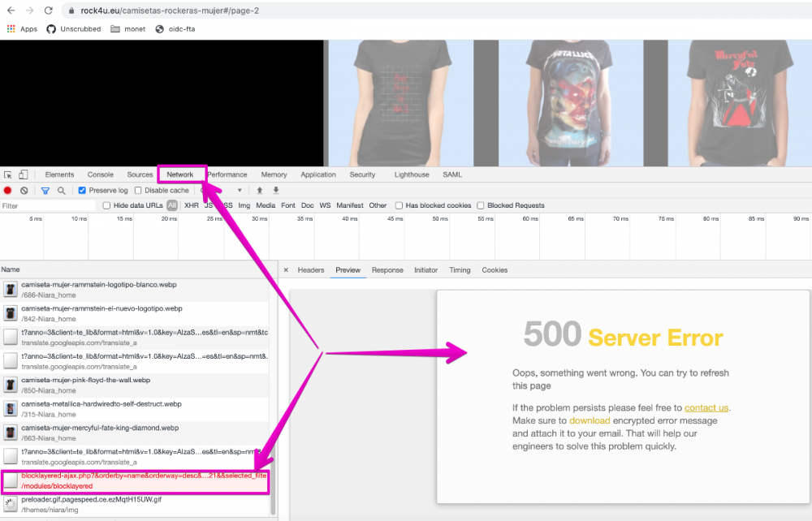Reload the page from browser toolbar
This screenshot has width=812, height=521.
click(49, 11)
